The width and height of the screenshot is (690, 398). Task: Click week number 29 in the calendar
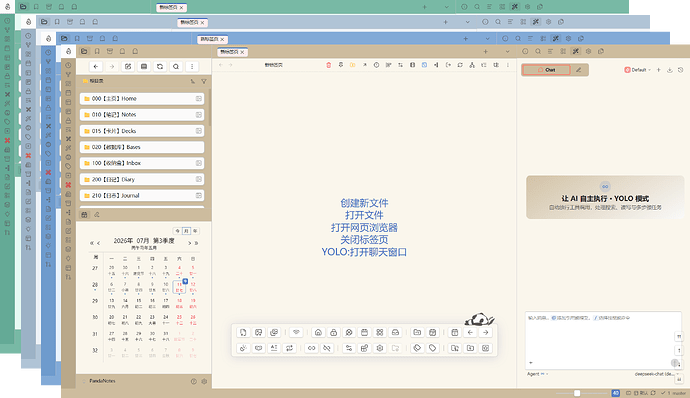pos(95,301)
